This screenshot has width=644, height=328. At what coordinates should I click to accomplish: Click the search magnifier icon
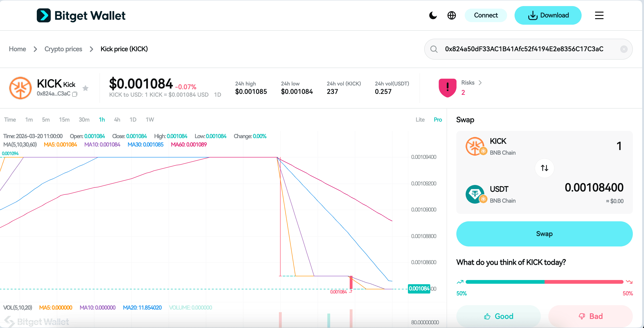tap(434, 49)
